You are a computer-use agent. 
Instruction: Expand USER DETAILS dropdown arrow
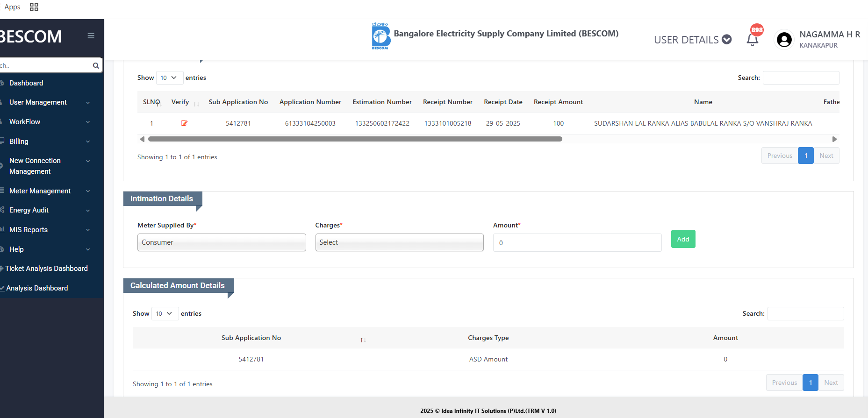pos(726,40)
